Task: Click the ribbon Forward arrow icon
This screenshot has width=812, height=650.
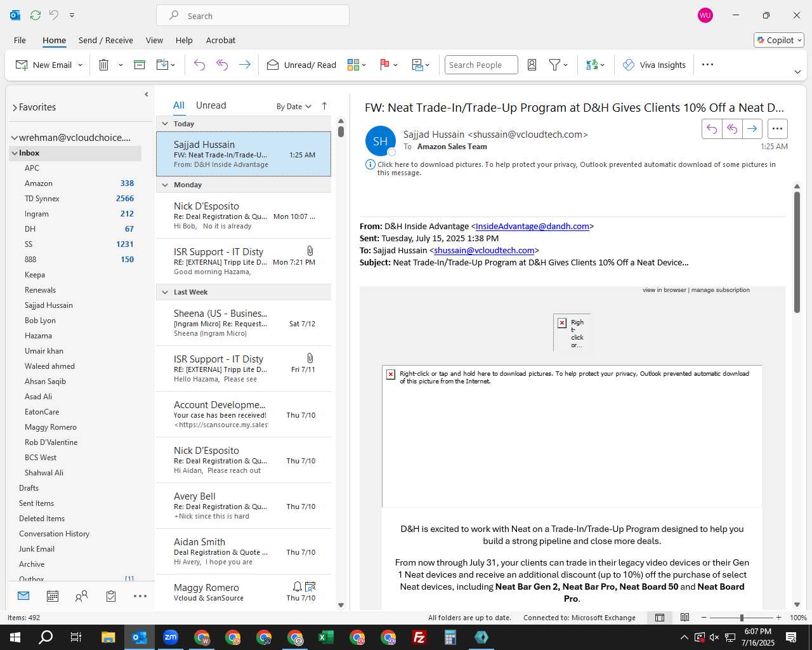Action: tap(244, 65)
